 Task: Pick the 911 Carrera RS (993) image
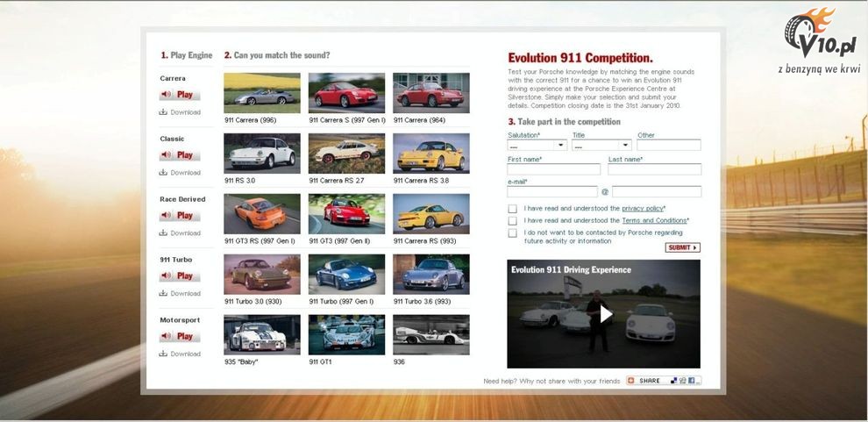tap(431, 214)
